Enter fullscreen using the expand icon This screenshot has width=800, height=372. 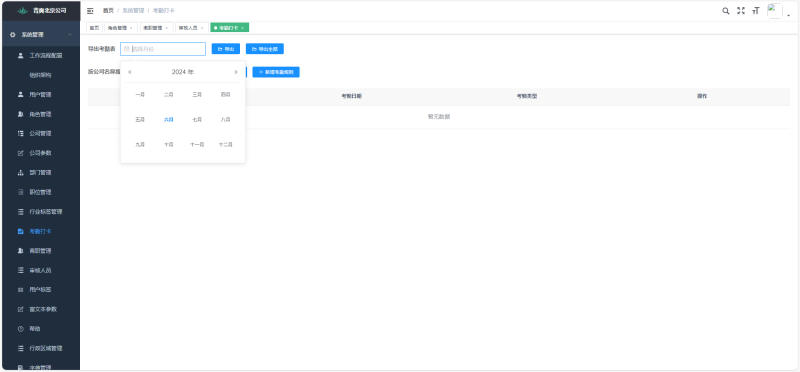point(741,11)
